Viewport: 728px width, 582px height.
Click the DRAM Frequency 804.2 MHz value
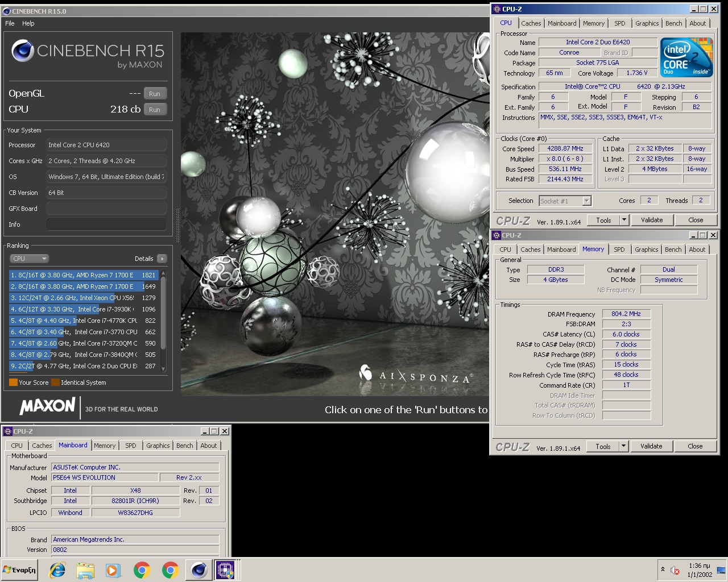click(x=626, y=314)
